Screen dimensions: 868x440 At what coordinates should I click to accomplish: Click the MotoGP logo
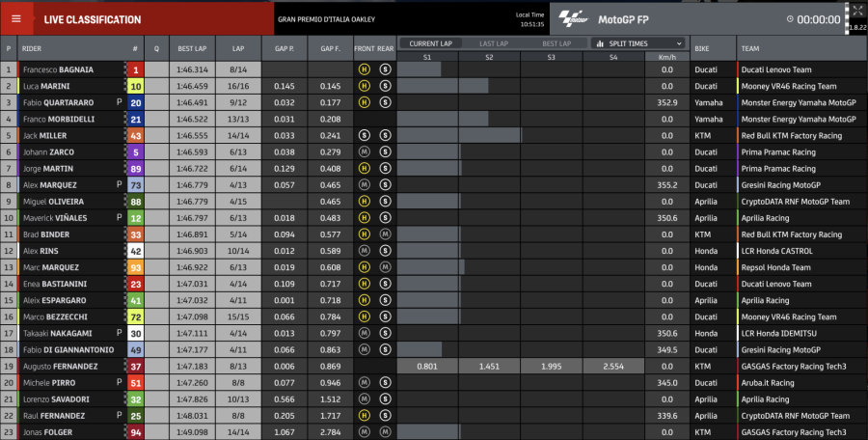pyautogui.click(x=573, y=19)
